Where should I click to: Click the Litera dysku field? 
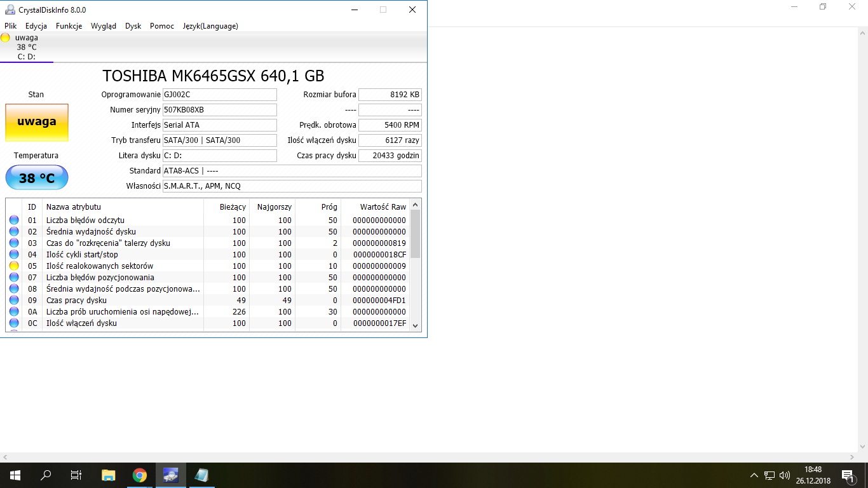click(x=220, y=156)
